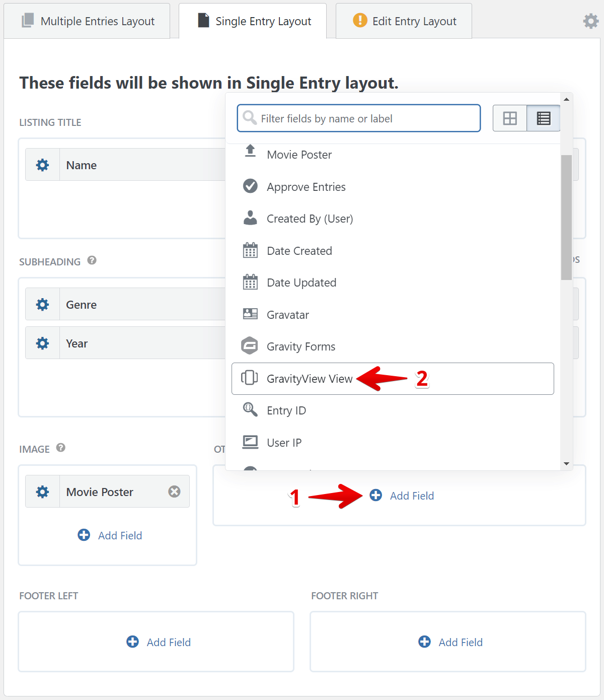Click Image zone help question icon

61,448
